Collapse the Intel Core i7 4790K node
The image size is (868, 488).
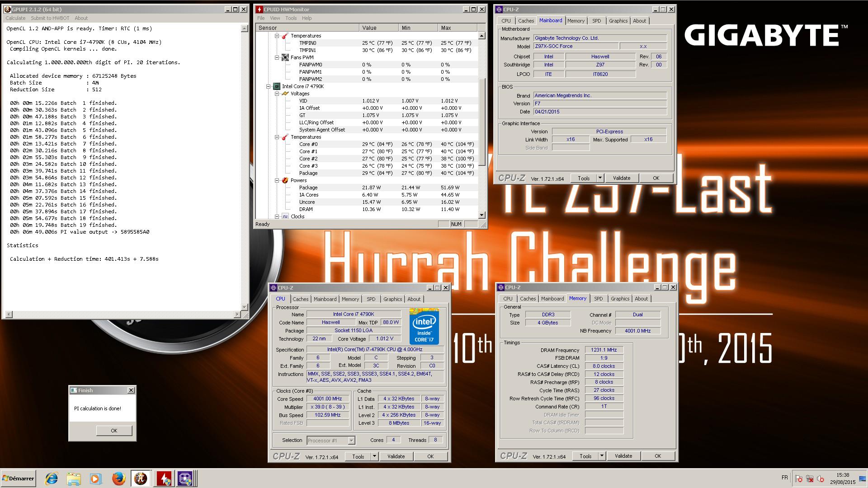coord(269,86)
